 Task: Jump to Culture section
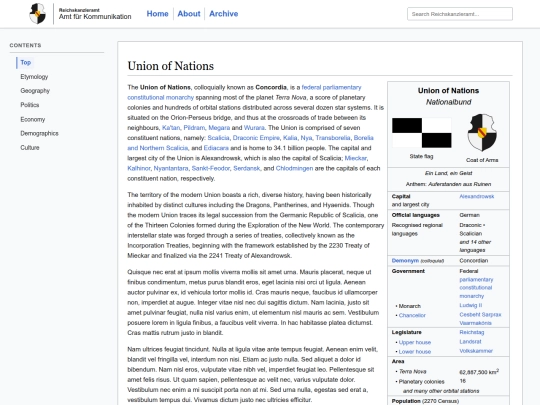(x=30, y=147)
